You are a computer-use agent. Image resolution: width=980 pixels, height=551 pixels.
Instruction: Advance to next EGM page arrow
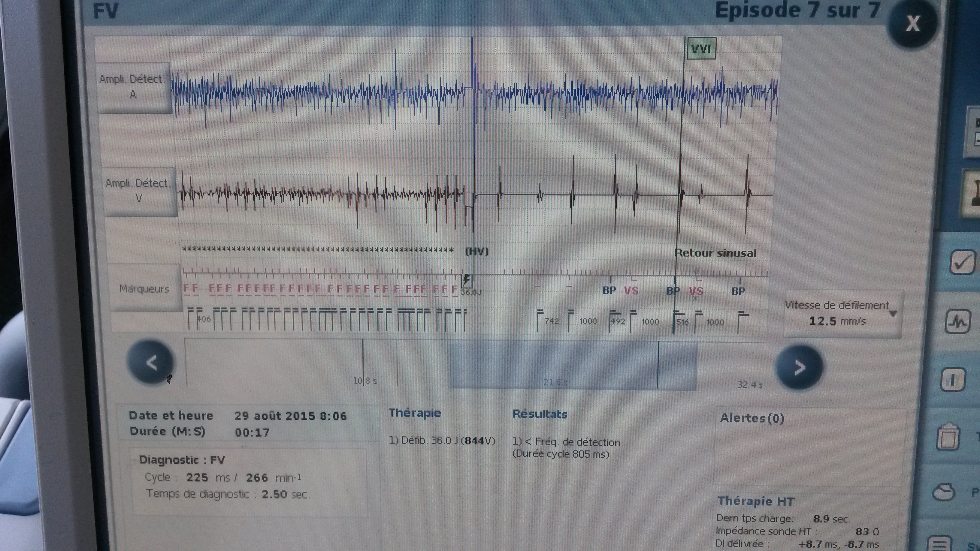coord(799,367)
